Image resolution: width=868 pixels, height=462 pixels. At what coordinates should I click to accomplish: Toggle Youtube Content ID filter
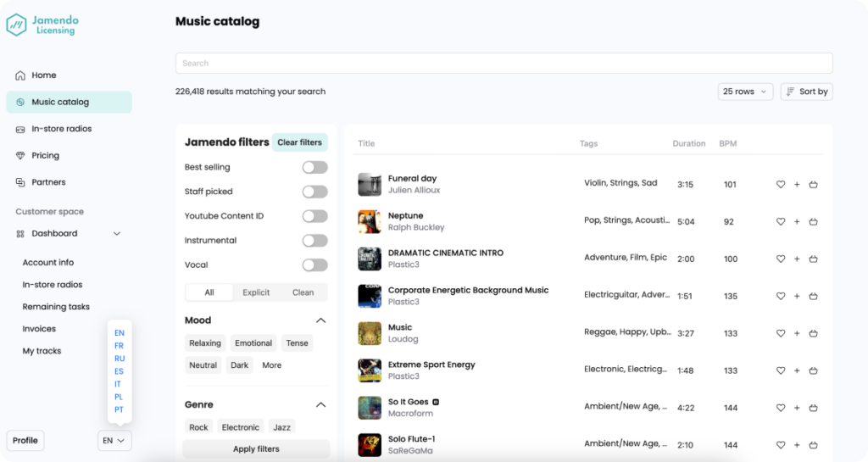[x=315, y=216]
